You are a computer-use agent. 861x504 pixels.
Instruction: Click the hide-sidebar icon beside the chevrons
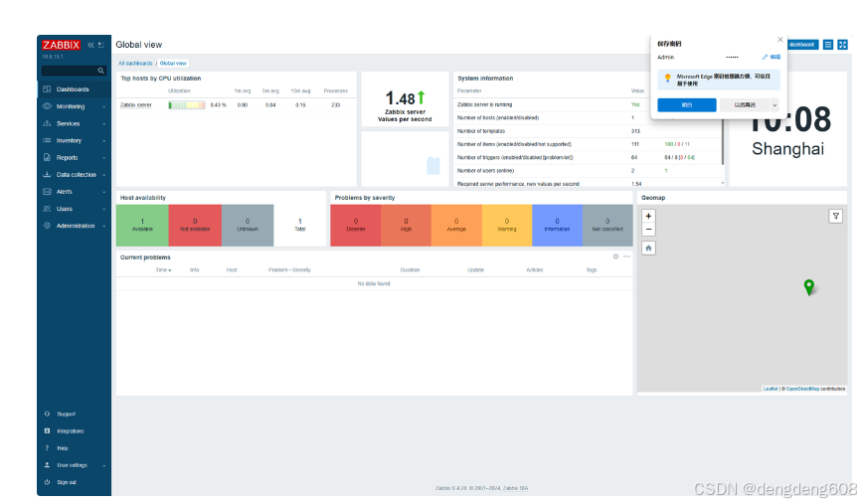click(x=101, y=45)
